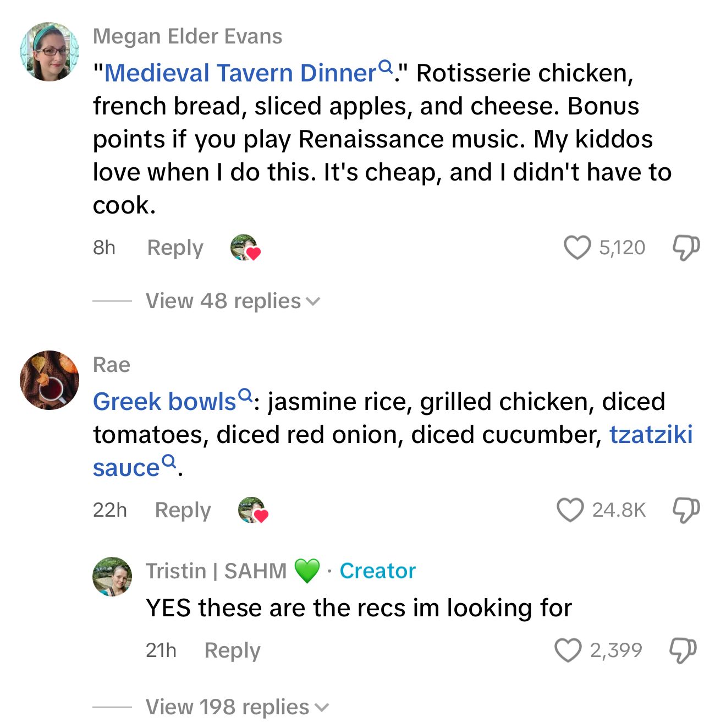Reply to Megan Elder Evans' comment
This screenshot has width=726, height=728.
pos(175,248)
